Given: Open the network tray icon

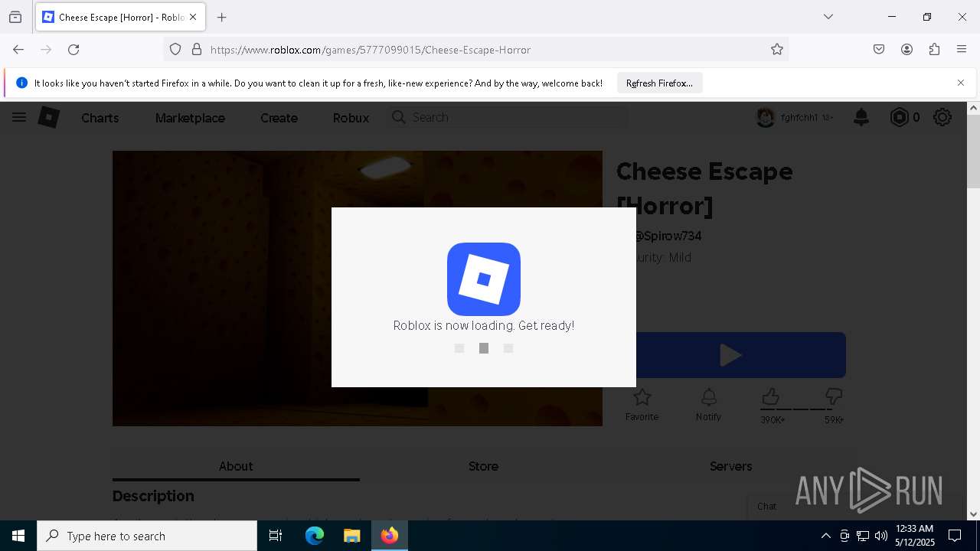Looking at the screenshot, I should pos(862,536).
